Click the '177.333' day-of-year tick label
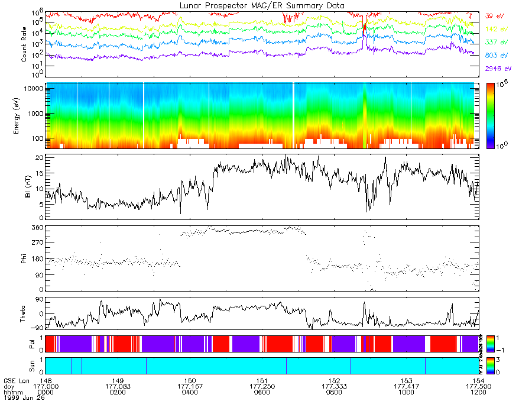The height and width of the screenshot is (414, 532). click(334, 387)
